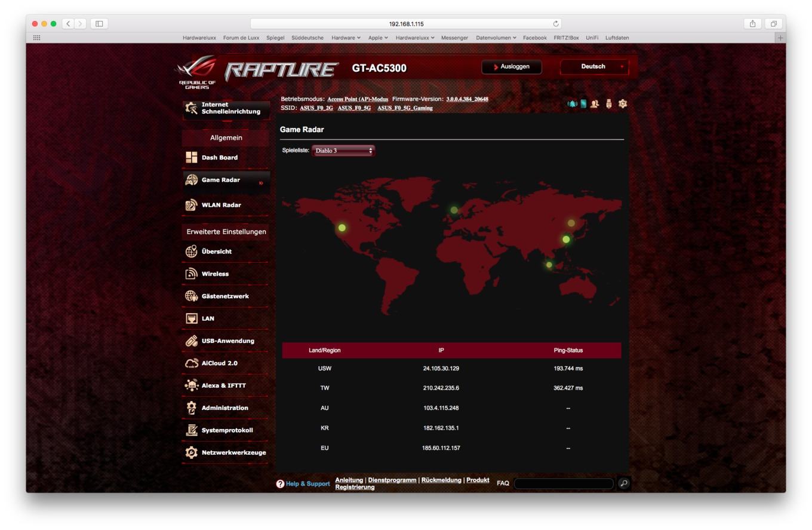This screenshot has height=530, width=812.
Task: Click the notification bell status icon
Action: (x=573, y=103)
